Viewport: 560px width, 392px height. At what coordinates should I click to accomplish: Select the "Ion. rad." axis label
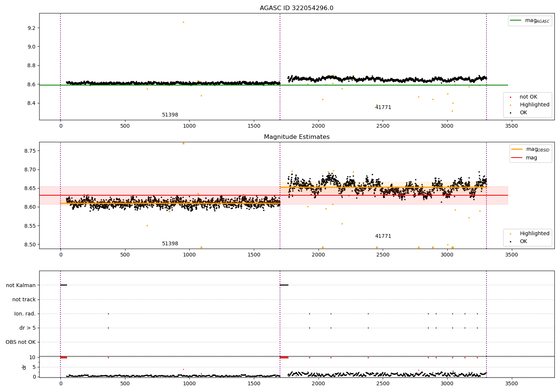(25, 314)
